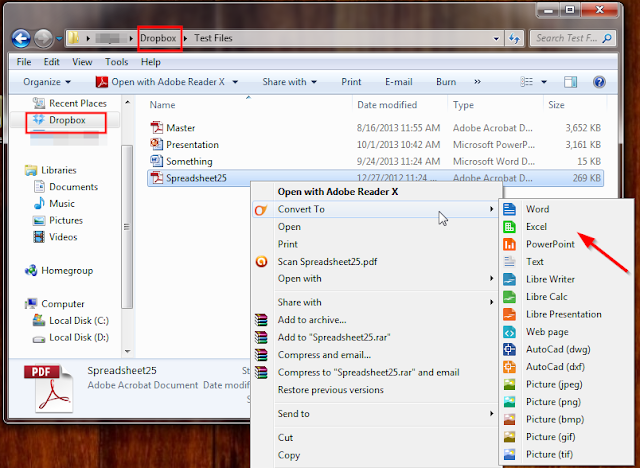
Task: Click the AutoCad (dxf) icon
Action: point(509,367)
